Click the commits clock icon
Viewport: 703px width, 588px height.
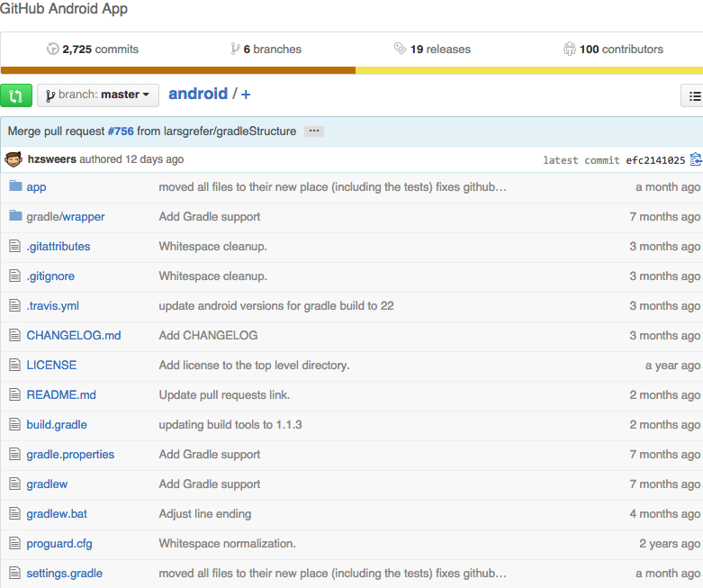[53, 49]
